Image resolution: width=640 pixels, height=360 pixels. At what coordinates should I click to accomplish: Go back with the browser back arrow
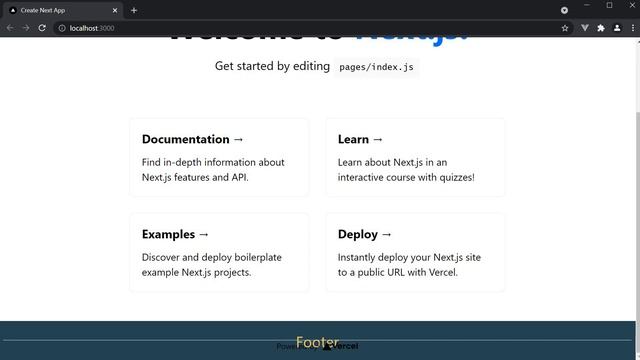(10, 28)
